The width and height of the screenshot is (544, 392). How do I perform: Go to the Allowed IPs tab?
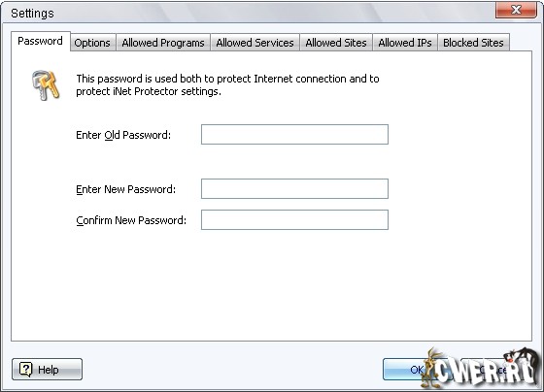click(405, 43)
